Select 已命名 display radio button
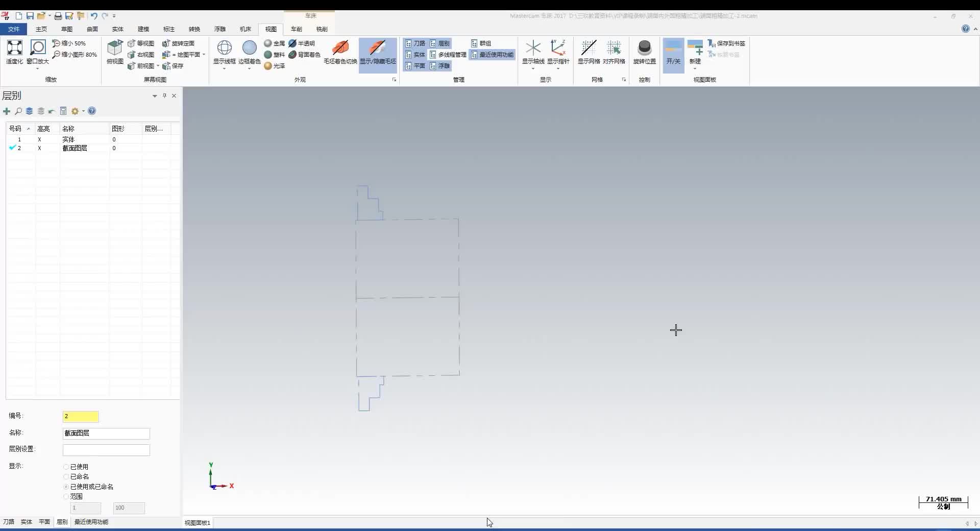This screenshot has width=980, height=531. tap(66, 476)
